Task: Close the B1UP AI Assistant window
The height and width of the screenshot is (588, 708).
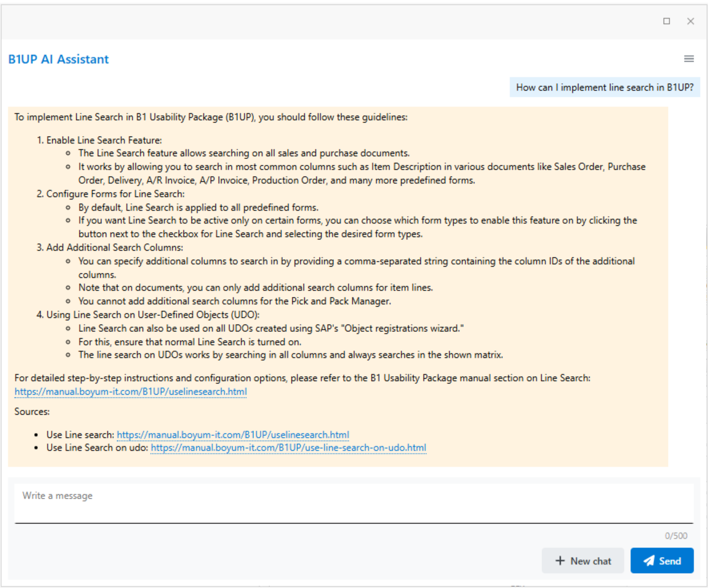Action: (690, 21)
